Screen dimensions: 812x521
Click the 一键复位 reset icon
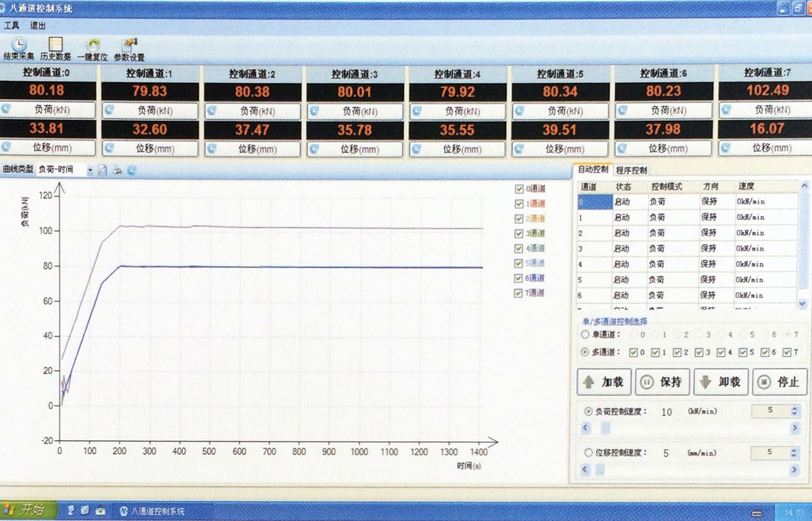[x=93, y=46]
